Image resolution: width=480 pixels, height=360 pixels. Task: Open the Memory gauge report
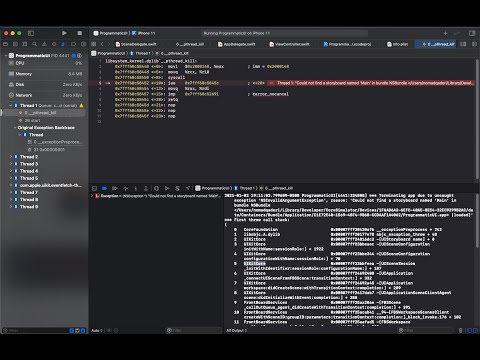pos(45,74)
